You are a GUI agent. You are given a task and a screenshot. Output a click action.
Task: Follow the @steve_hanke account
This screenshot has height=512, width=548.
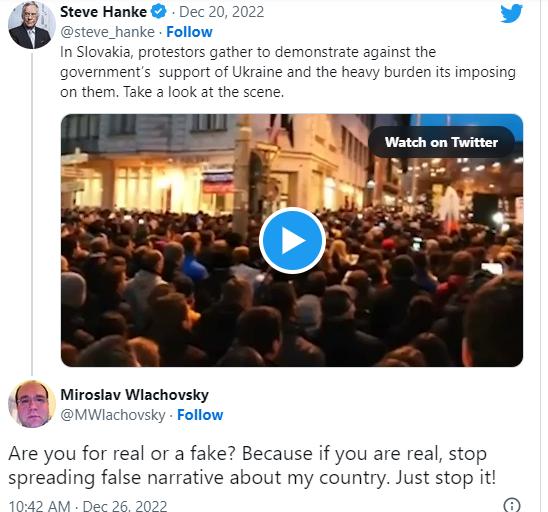189,32
